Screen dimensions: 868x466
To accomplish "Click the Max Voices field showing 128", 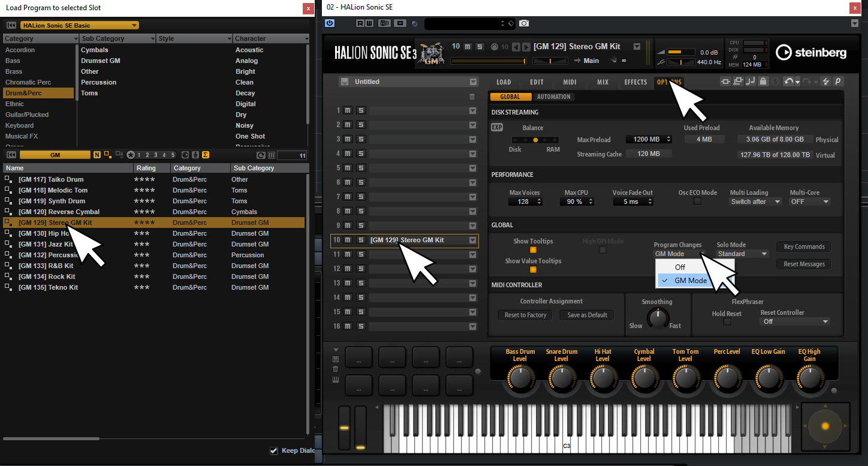I will [x=526, y=202].
